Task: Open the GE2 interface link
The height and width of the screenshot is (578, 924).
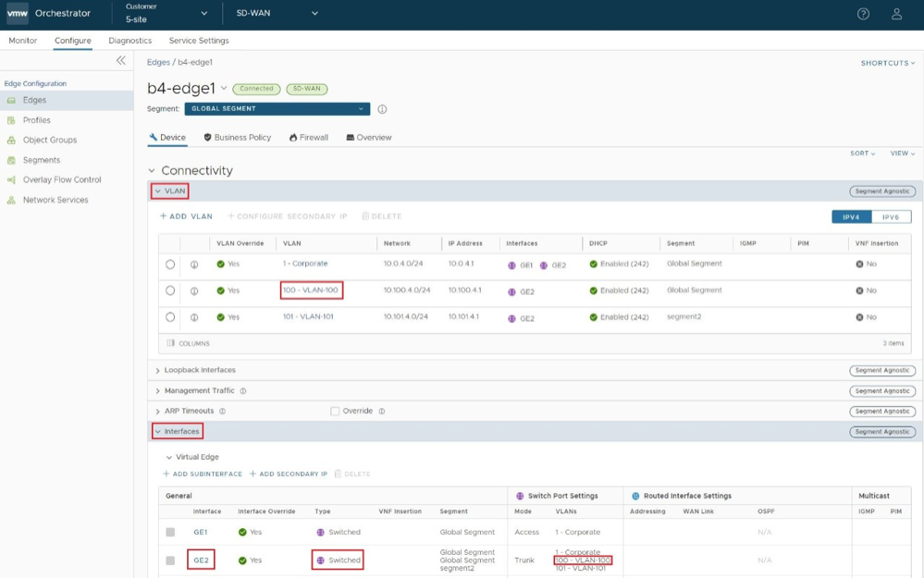Action: (x=201, y=560)
